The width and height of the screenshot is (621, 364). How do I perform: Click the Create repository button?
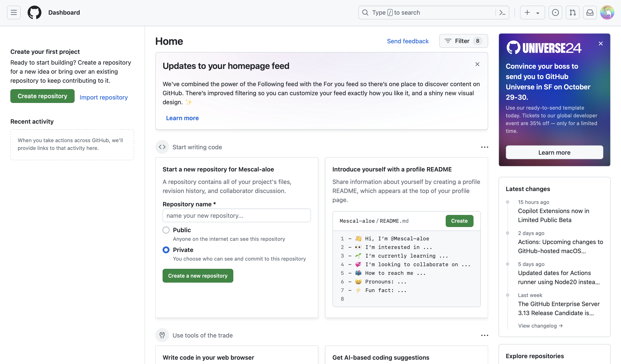coord(42,96)
